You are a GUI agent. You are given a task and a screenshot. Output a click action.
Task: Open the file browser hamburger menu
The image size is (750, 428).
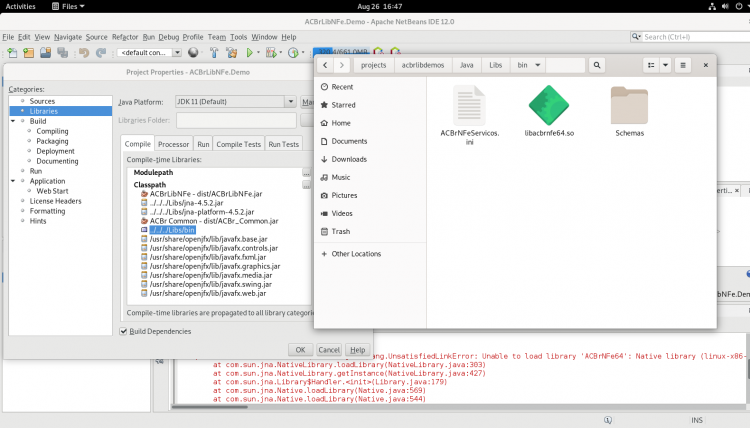pyautogui.click(x=683, y=65)
